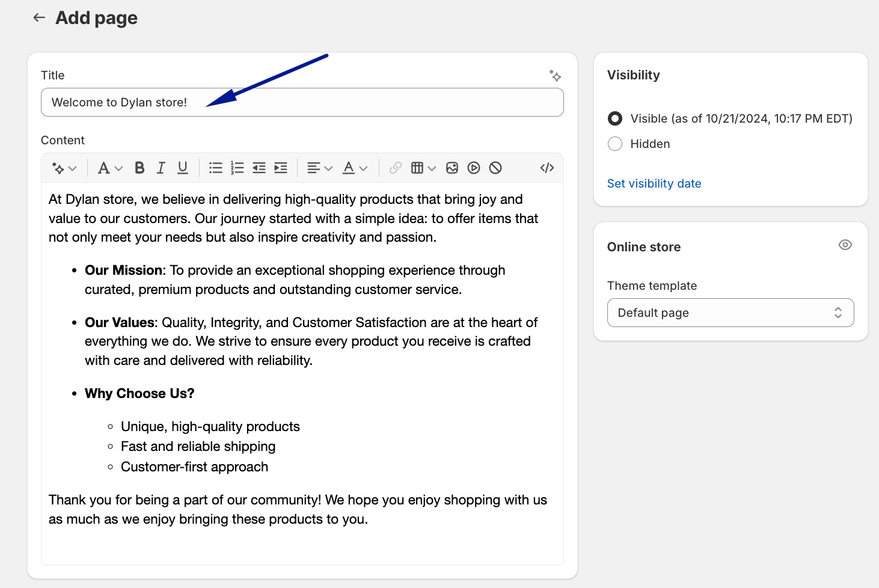Toggle underline formatting

183,168
